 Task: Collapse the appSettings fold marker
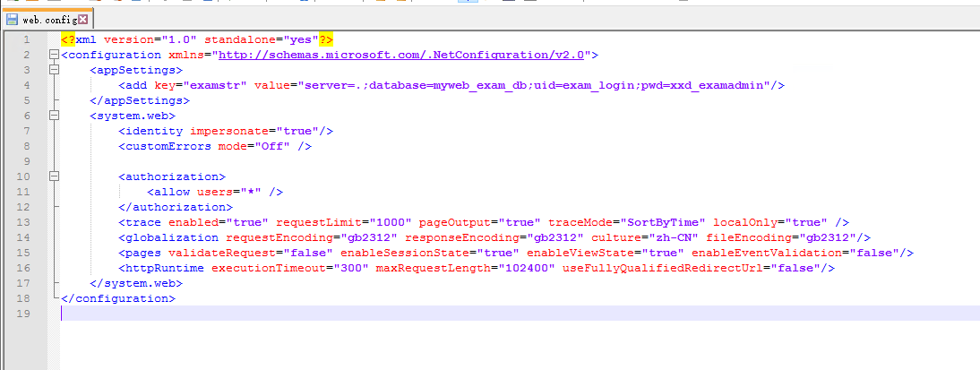point(55,70)
